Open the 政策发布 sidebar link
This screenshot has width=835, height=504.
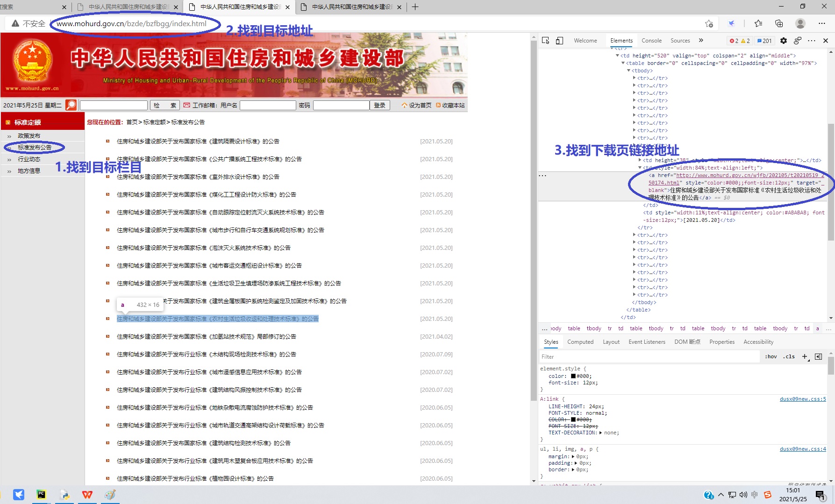tap(29, 136)
